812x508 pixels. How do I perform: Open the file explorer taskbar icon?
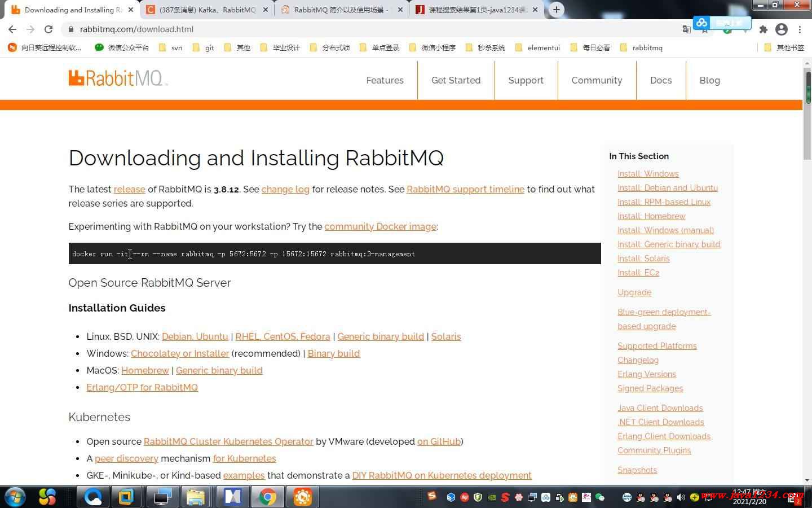coord(196,497)
